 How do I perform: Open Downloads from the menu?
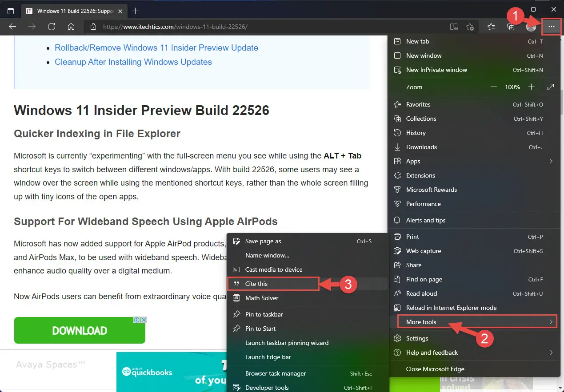[x=473, y=147]
